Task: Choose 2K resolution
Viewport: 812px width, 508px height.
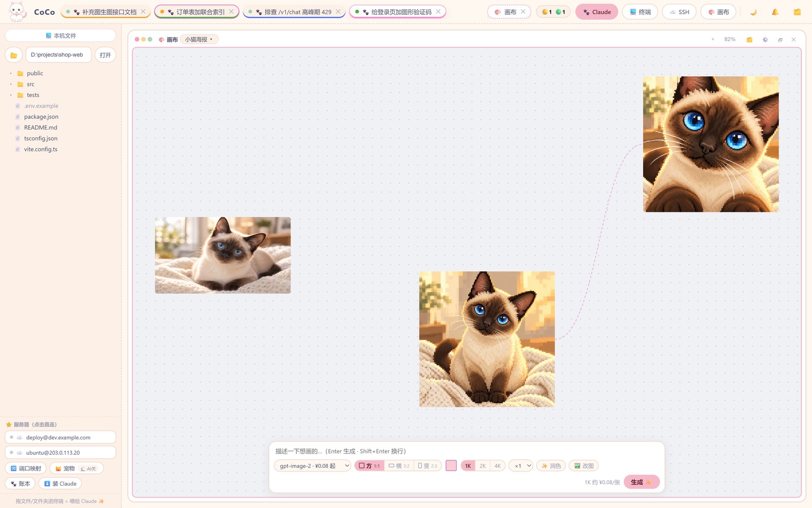Action: point(483,466)
